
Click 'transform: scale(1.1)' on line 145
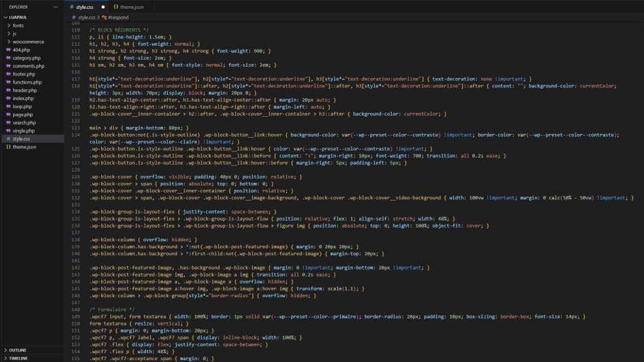tap(327, 288)
